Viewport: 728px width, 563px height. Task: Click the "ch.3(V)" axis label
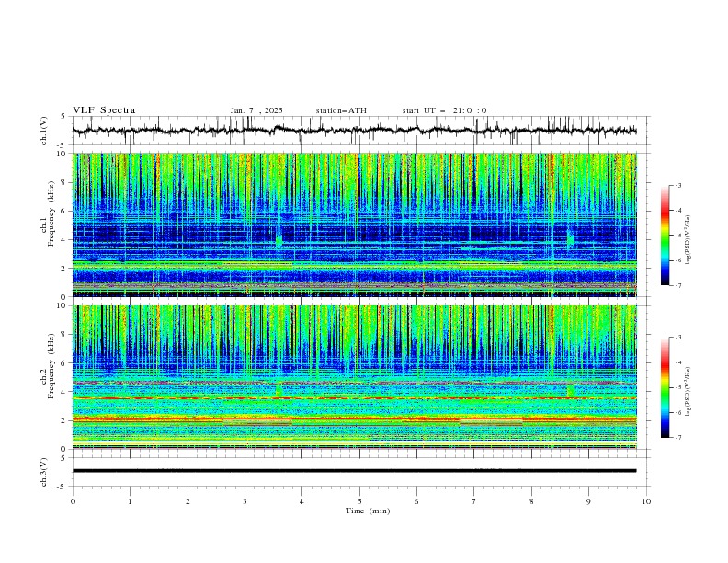click(x=44, y=472)
